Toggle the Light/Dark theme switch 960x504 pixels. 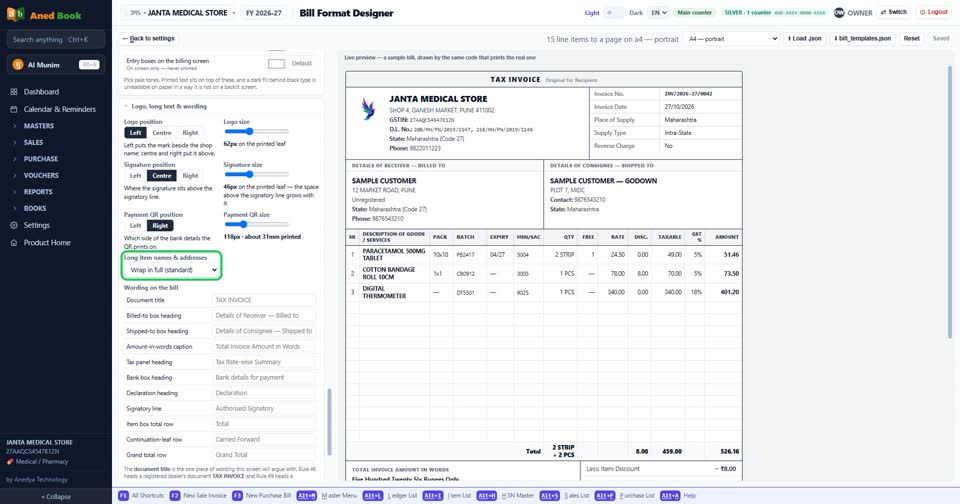point(614,12)
